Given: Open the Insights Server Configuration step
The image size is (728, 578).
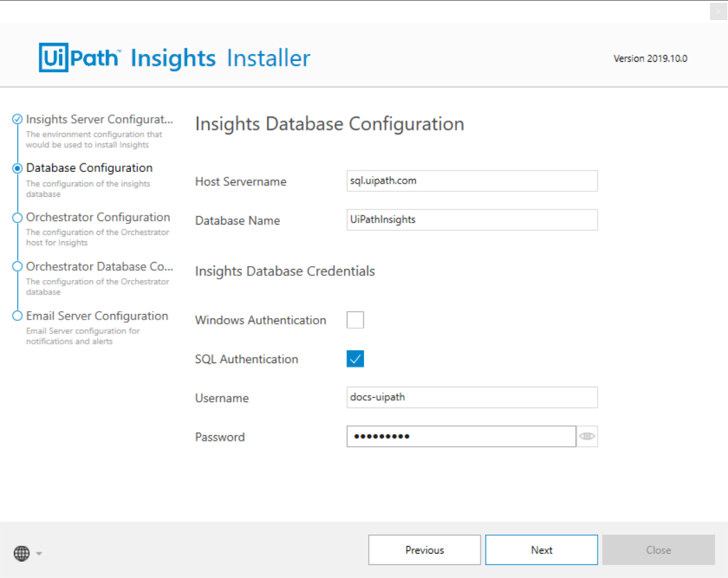Looking at the screenshot, I should coord(99,119).
